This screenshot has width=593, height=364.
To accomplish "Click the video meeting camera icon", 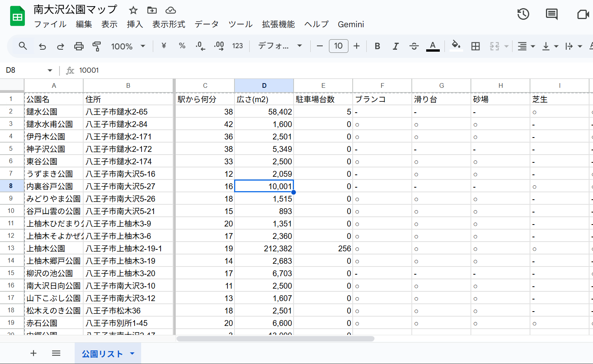I will click(583, 14).
